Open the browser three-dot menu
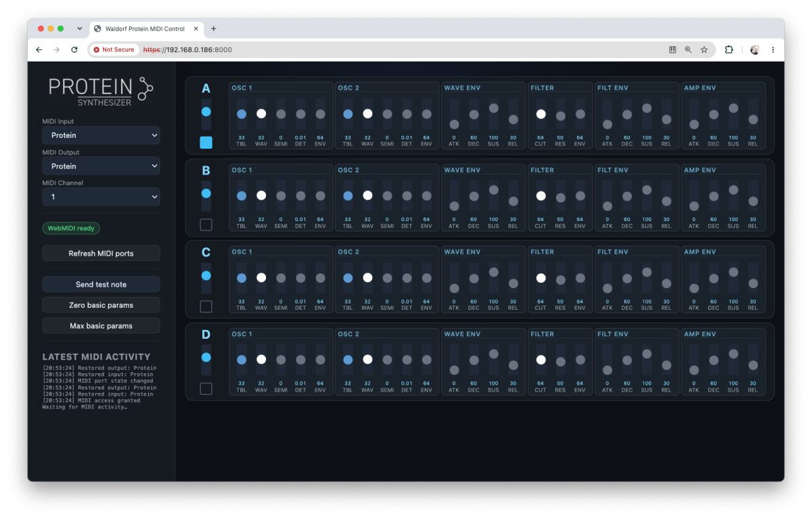 [x=773, y=50]
